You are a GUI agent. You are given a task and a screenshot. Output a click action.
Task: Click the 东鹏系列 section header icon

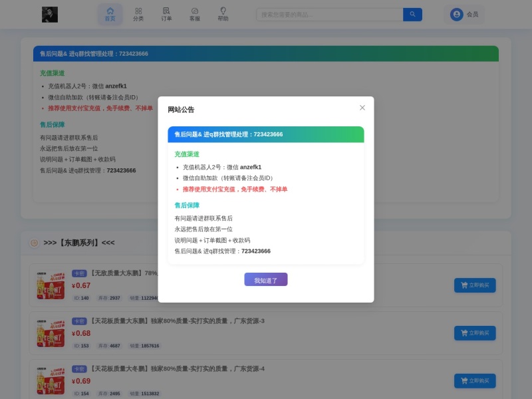click(34, 243)
